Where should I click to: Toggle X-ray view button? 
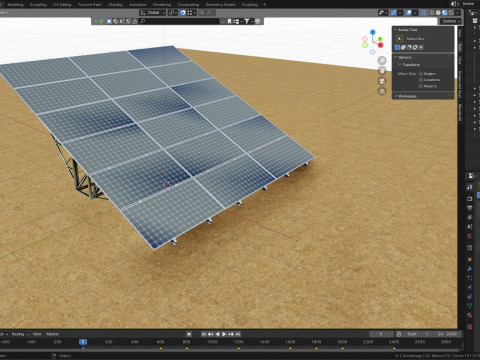pos(424,13)
